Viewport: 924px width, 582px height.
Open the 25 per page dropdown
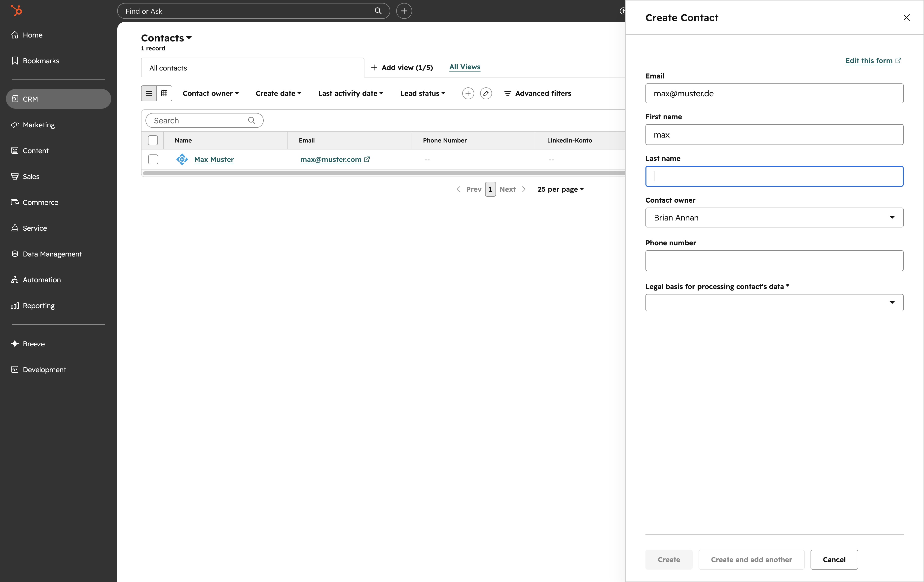point(561,189)
